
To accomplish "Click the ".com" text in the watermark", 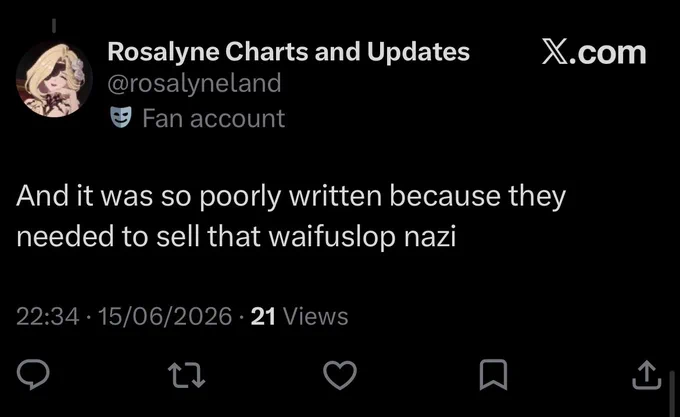I will [x=608, y=53].
